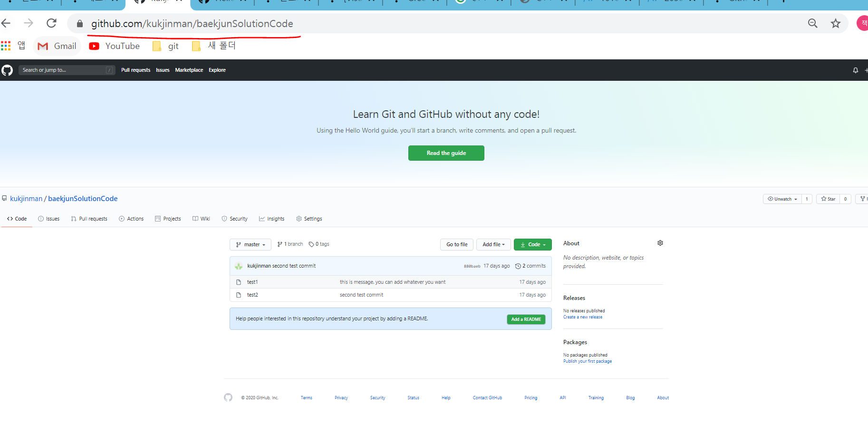Open the git bookmark folder

coord(165,46)
